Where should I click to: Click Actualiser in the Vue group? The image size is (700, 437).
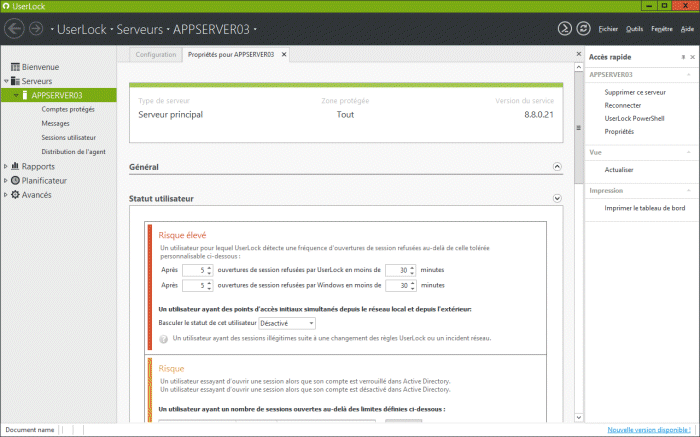point(619,170)
